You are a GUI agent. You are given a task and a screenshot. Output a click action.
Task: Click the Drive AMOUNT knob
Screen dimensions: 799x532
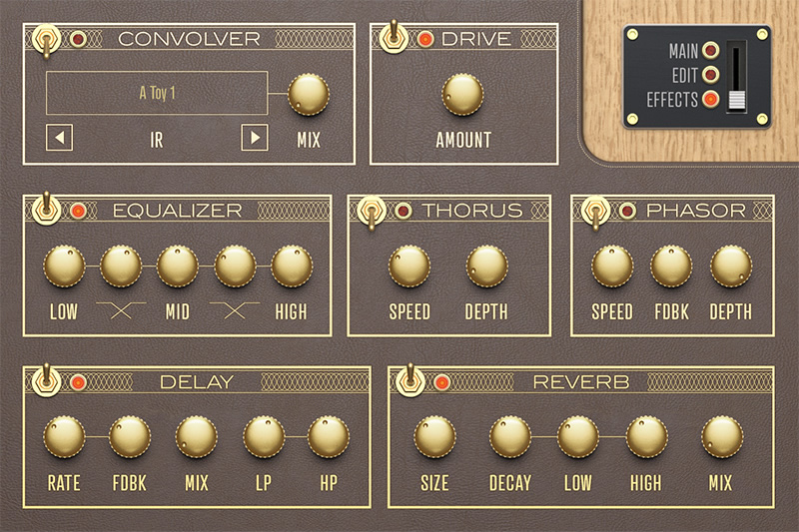click(462, 95)
